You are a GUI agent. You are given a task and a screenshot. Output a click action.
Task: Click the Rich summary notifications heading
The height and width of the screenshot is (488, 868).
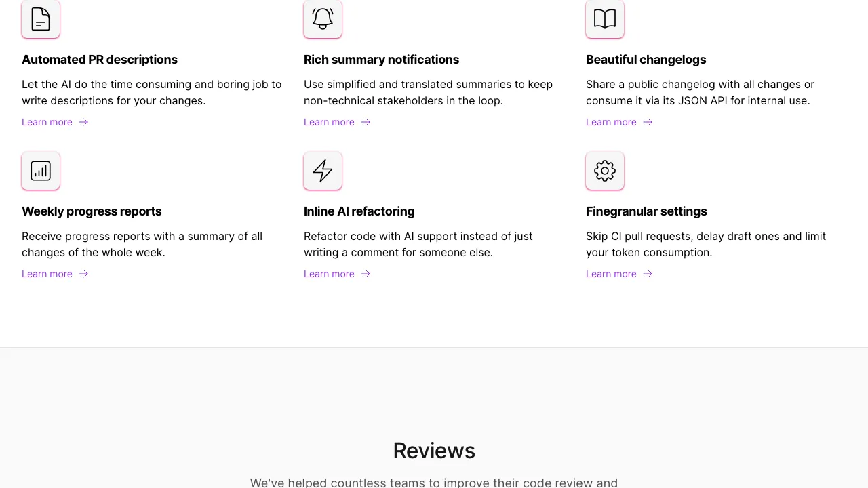click(x=381, y=60)
